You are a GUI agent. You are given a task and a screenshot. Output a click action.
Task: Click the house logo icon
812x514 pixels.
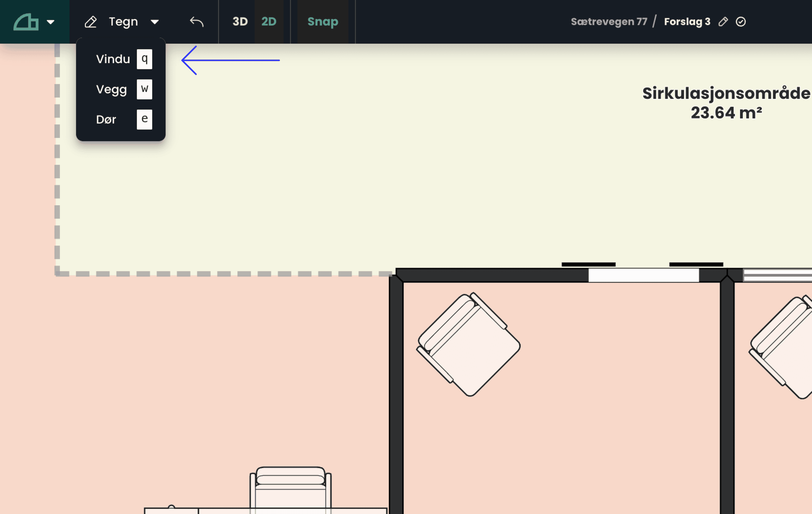pos(26,22)
